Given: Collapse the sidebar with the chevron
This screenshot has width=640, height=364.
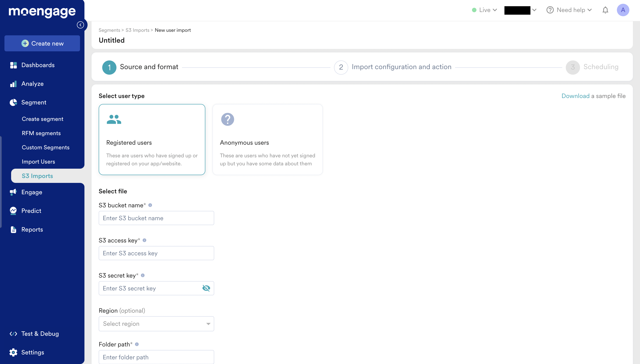Looking at the screenshot, I should [80, 25].
